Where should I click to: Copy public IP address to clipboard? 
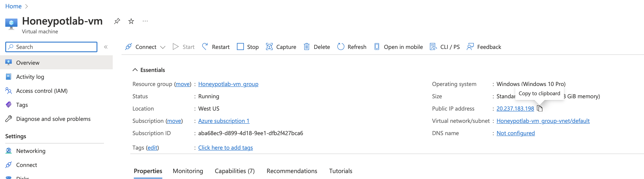tap(540, 109)
